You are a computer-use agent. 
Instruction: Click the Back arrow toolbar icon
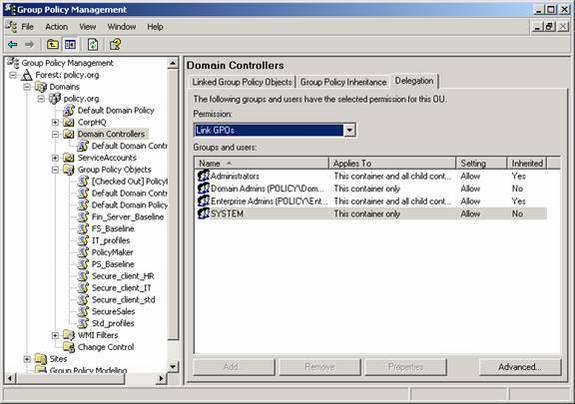coord(13,45)
